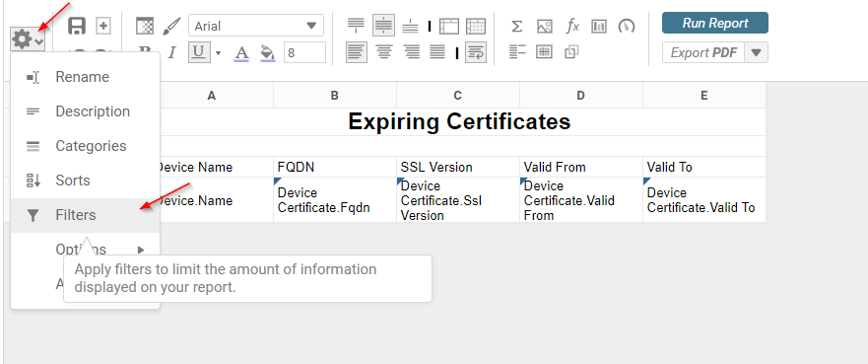Click the linked report copy icon

(x=571, y=52)
